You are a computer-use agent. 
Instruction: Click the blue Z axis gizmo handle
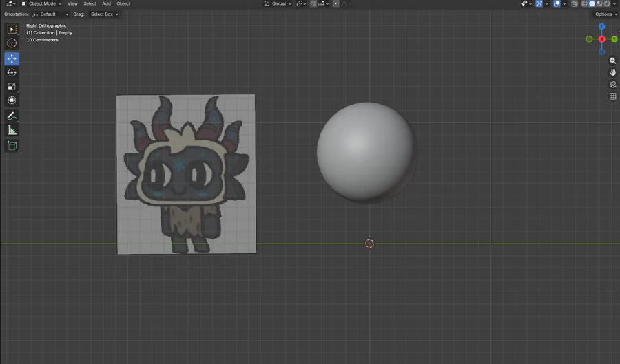(x=601, y=26)
